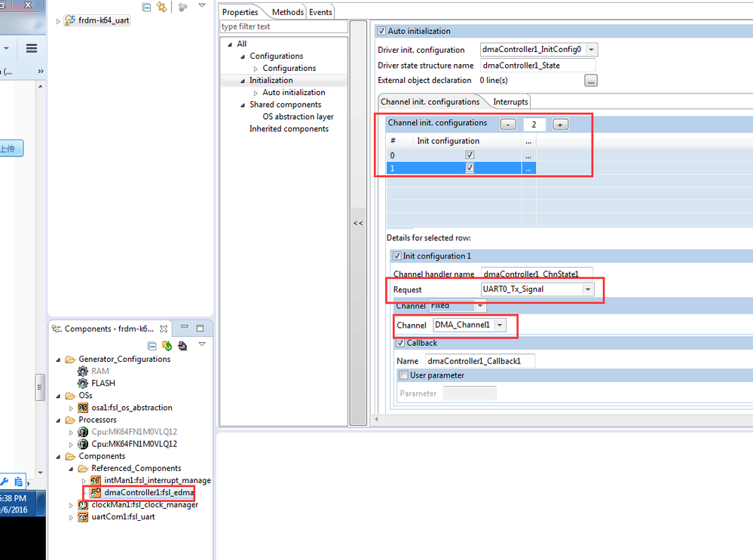Click wrench icon at bottom left

(x=5, y=481)
